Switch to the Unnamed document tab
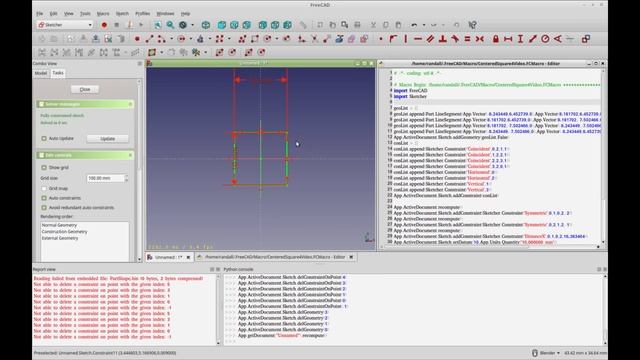Image resolution: width=640 pixels, height=360 pixels. [169, 257]
